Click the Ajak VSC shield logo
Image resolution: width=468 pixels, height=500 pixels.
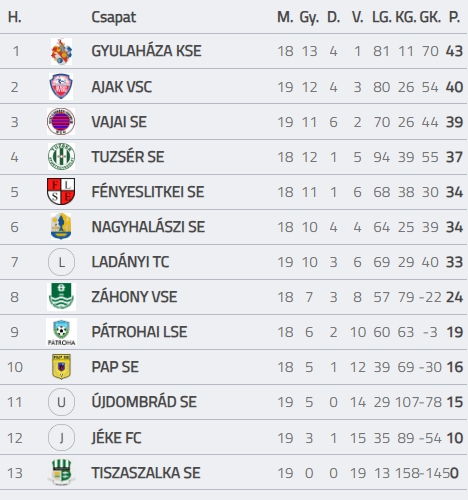pos(61,87)
